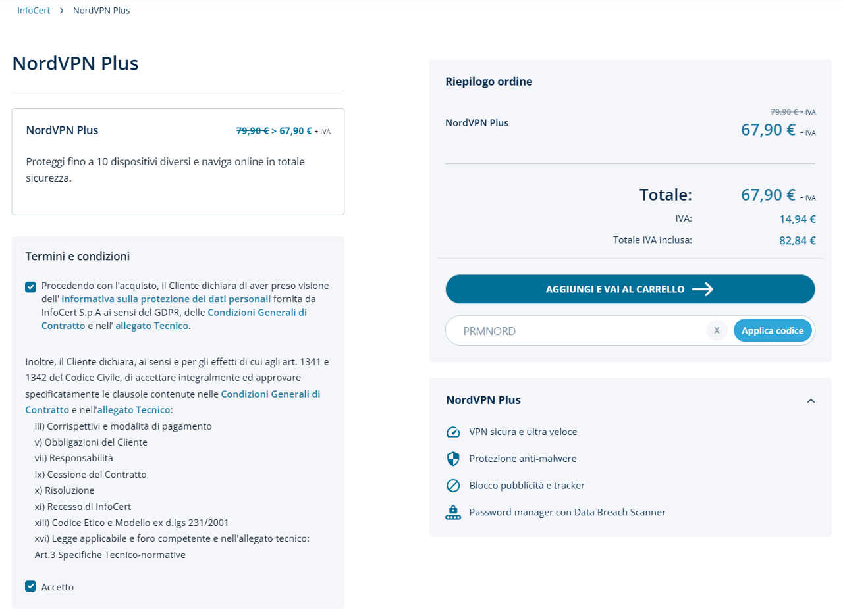Clear promo code with X icon
Screen dimensions: 843x616
[717, 330]
